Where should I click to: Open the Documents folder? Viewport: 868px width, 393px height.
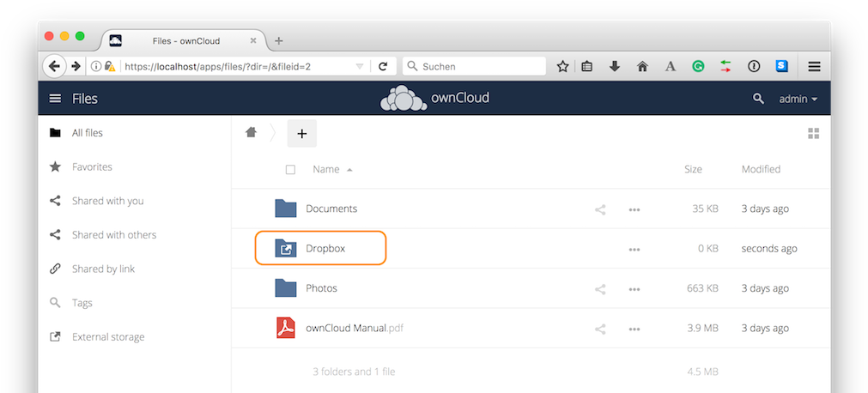coord(331,209)
